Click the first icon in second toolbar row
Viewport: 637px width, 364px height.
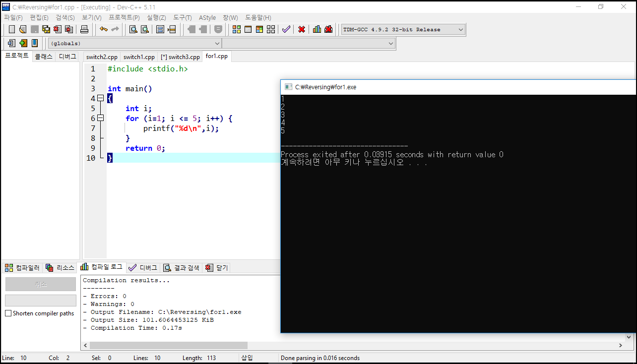point(11,43)
